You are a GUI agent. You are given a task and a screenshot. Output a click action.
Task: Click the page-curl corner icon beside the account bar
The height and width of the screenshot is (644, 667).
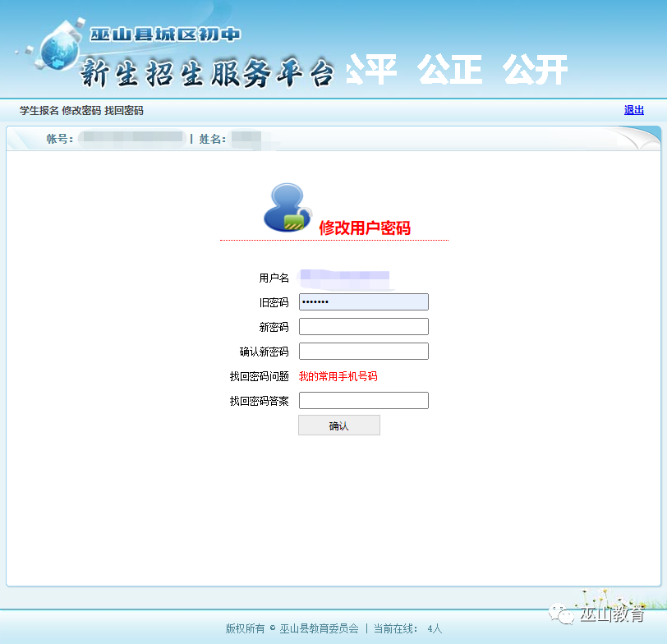point(637,138)
